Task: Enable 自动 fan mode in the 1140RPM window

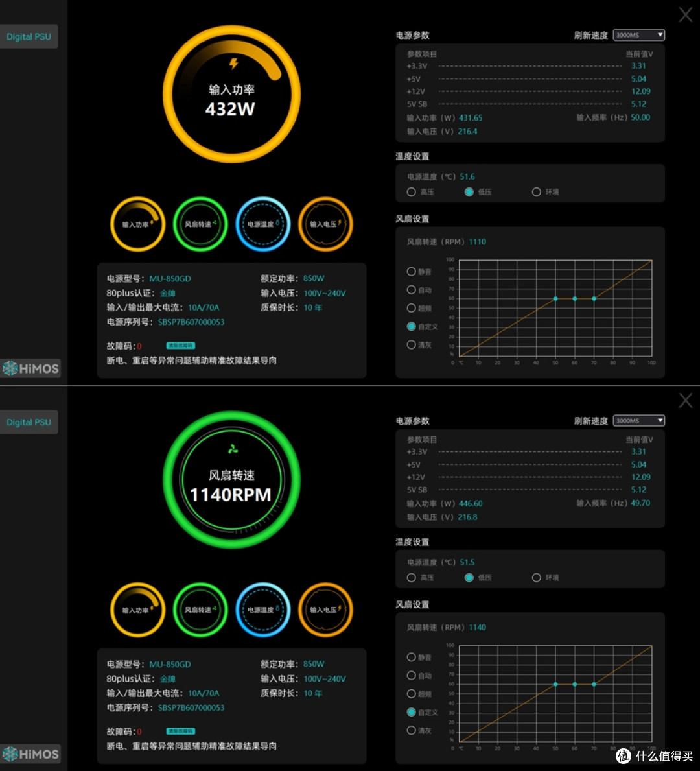Action: (x=412, y=676)
